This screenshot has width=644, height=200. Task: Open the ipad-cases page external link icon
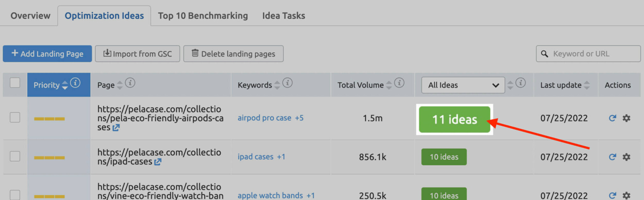coord(157,162)
